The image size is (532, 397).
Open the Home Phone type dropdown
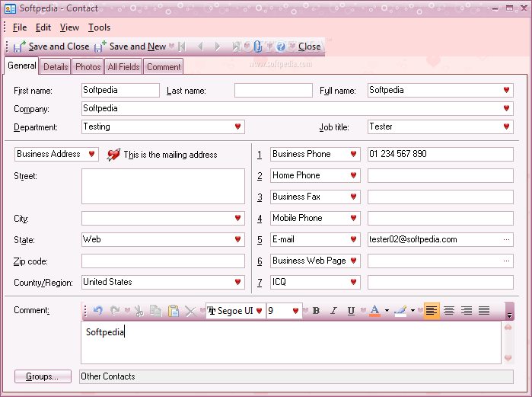(353, 175)
